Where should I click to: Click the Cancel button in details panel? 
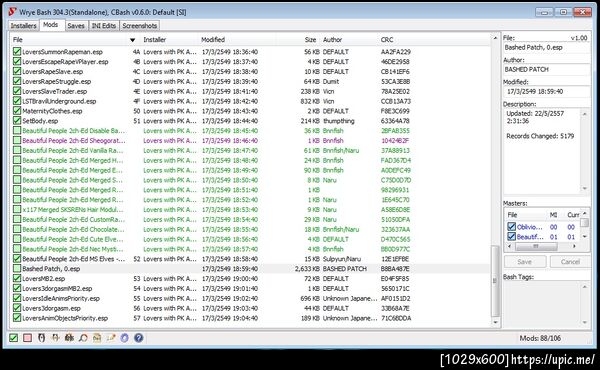[570, 262]
